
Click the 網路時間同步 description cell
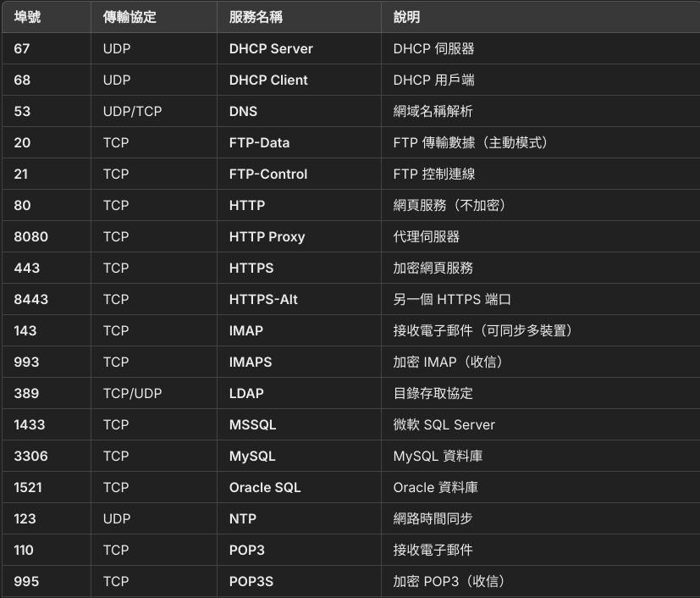pyautogui.click(x=433, y=518)
